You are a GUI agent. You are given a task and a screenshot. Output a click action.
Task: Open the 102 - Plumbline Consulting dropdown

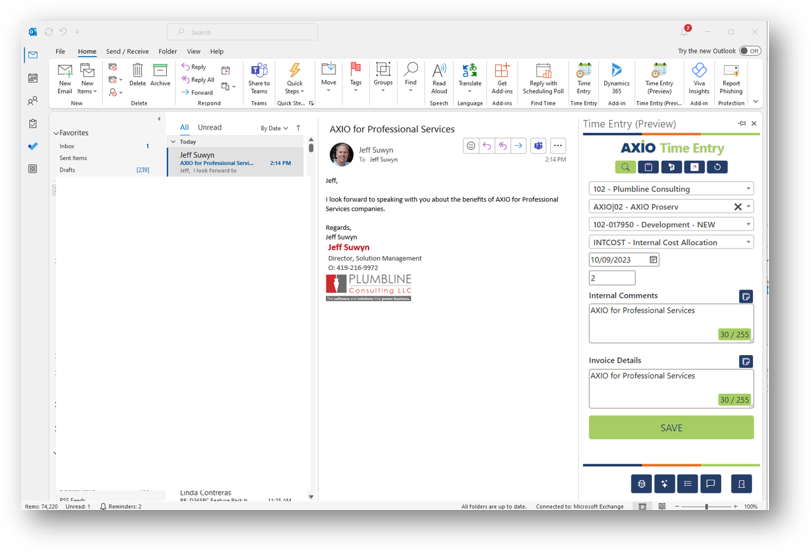click(x=671, y=189)
